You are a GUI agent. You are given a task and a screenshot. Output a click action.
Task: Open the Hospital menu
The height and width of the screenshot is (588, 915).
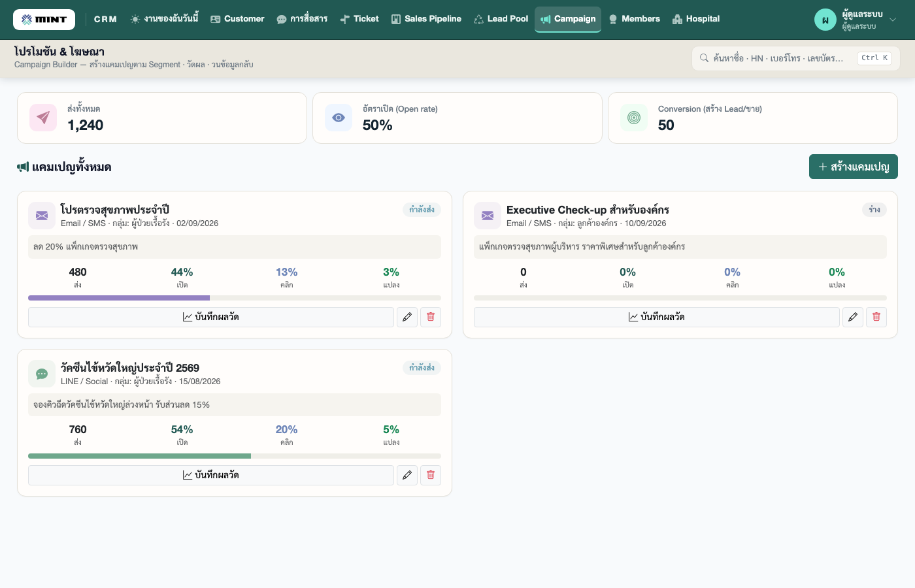696,19
